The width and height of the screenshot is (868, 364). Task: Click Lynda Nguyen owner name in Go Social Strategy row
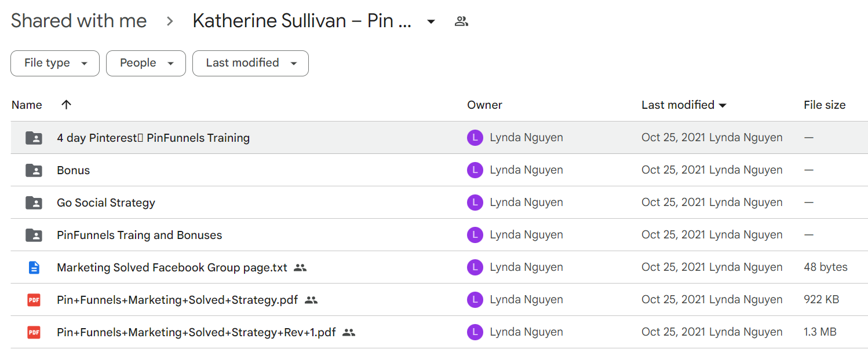pyautogui.click(x=527, y=203)
